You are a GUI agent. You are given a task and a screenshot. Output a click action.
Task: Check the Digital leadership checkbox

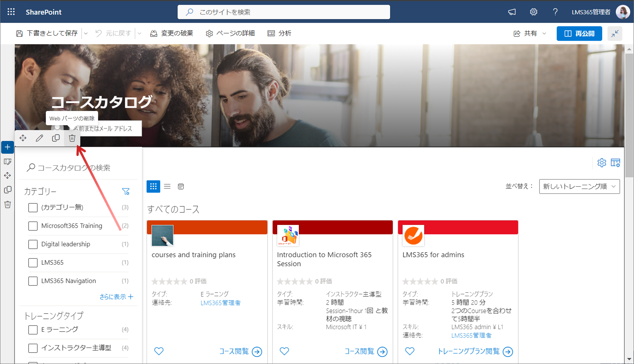click(x=33, y=244)
